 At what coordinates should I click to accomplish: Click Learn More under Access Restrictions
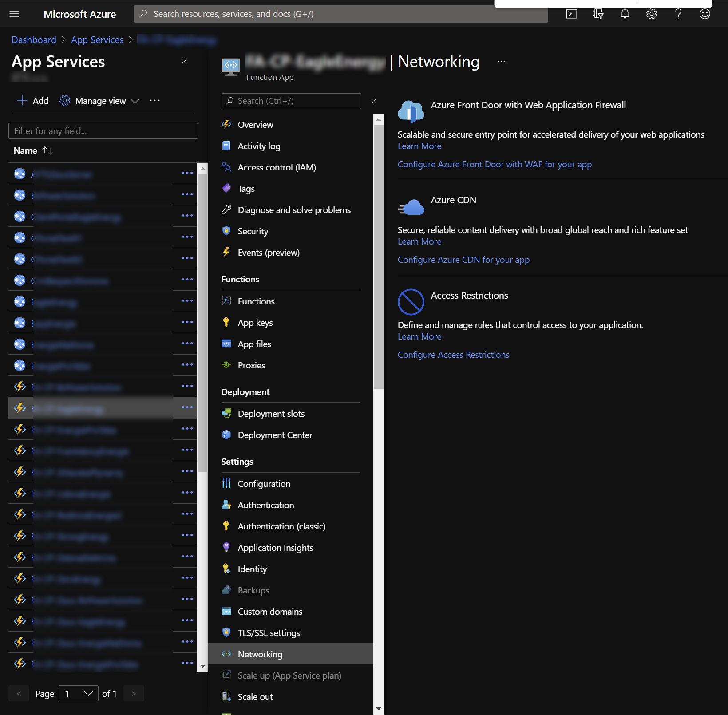pos(419,336)
